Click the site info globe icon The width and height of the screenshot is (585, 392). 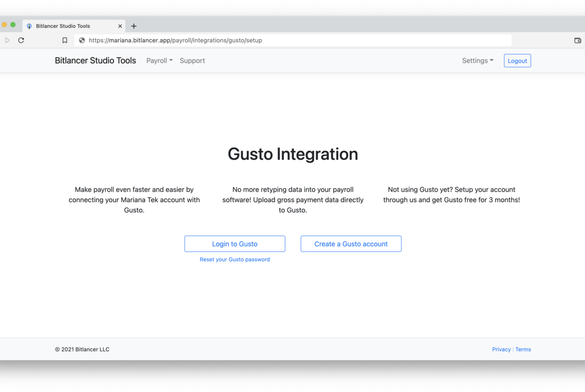click(82, 40)
